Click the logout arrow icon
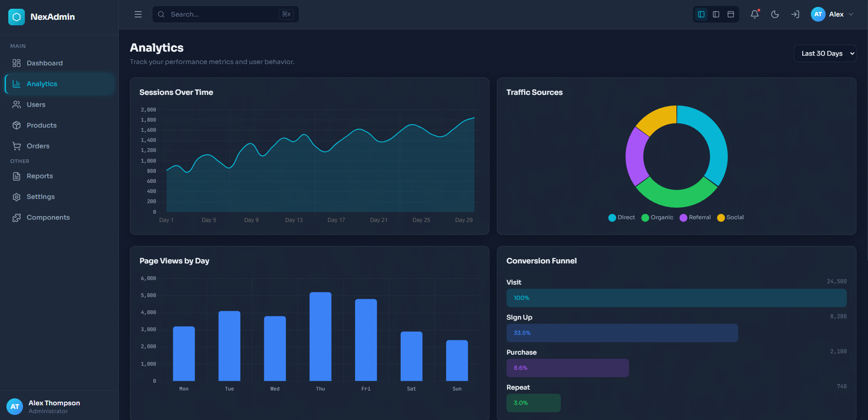Screen dimensions: 868x420 click(795, 14)
